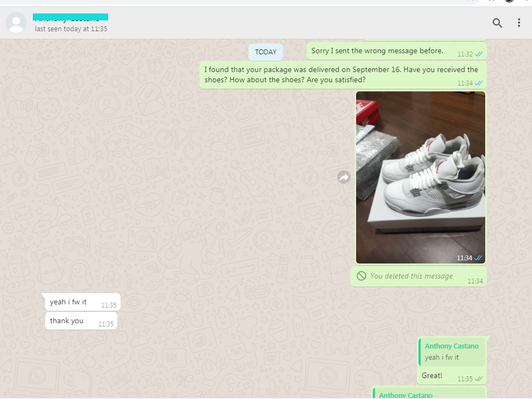Click the crossed-circle icon in the deleted message

[361, 276]
